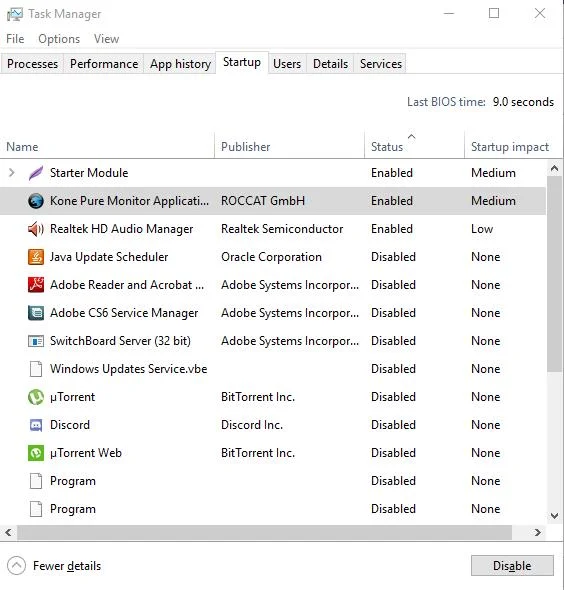
Task: Click the Adobe Reader and Acrobat icon
Action: click(x=36, y=285)
